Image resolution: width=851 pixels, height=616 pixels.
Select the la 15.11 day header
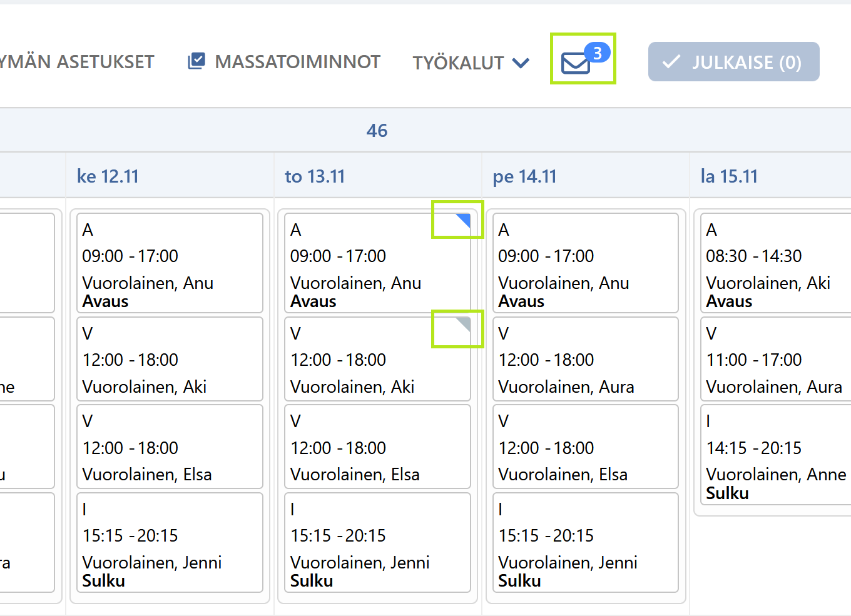pyautogui.click(x=729, y=176)
